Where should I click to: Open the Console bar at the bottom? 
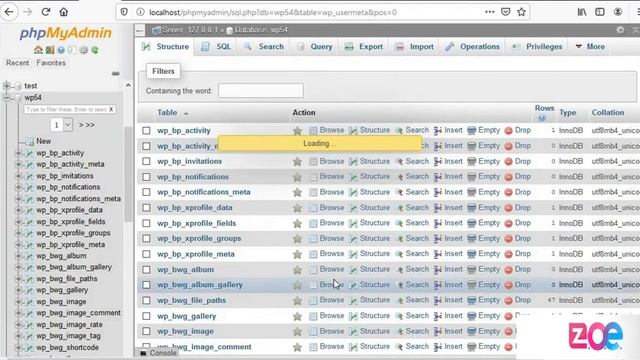[158, 353]
